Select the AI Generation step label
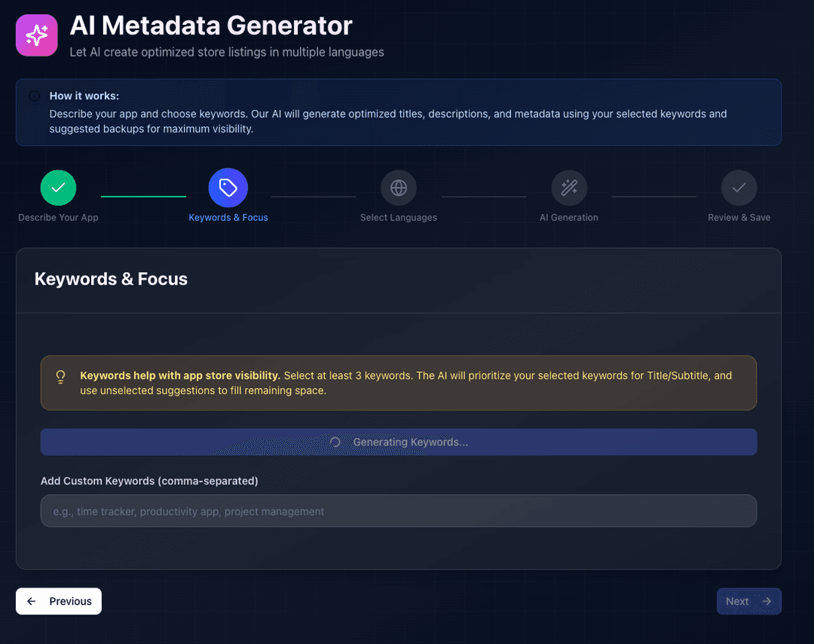Screen dimensions: 814x644 (569, 217)
